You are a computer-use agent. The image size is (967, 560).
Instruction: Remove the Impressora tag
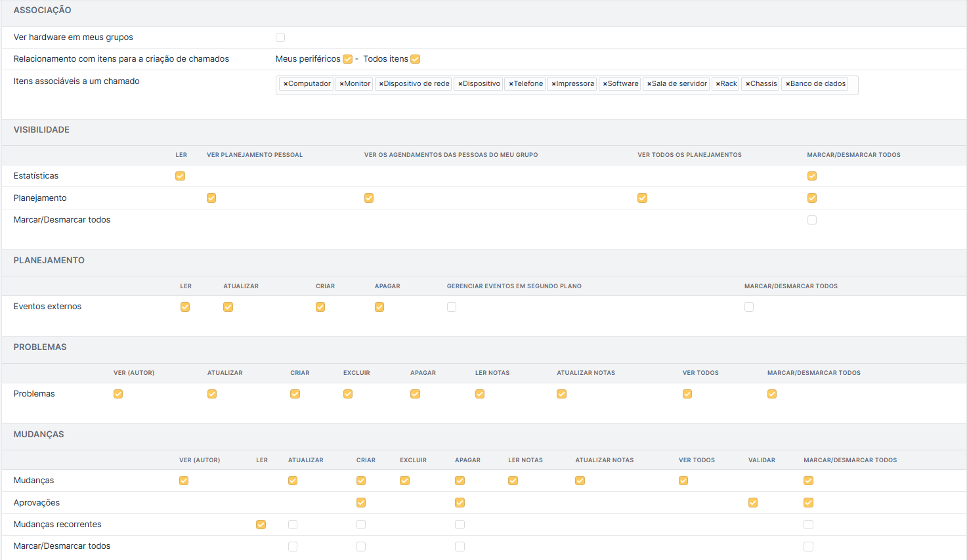553,84
